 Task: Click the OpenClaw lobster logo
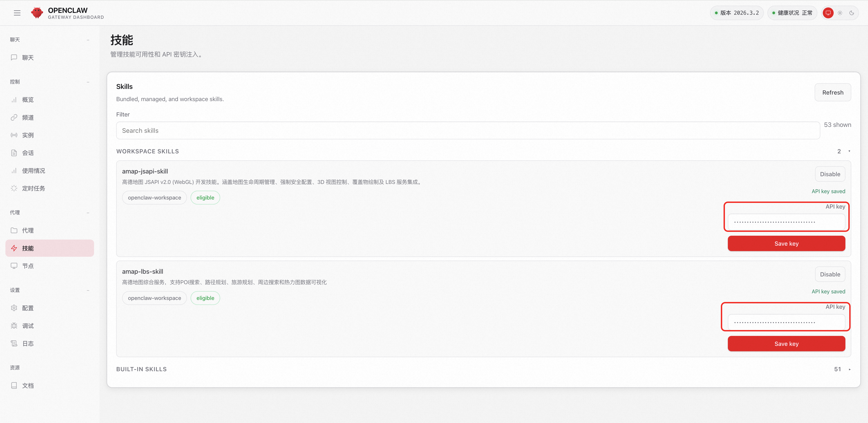click(x=37, y=13)
